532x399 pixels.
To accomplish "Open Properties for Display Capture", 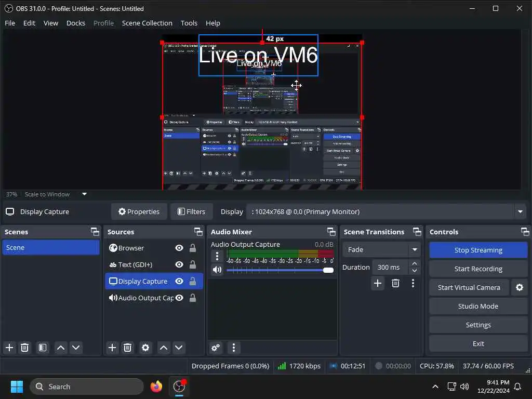I will click(139, 212).
